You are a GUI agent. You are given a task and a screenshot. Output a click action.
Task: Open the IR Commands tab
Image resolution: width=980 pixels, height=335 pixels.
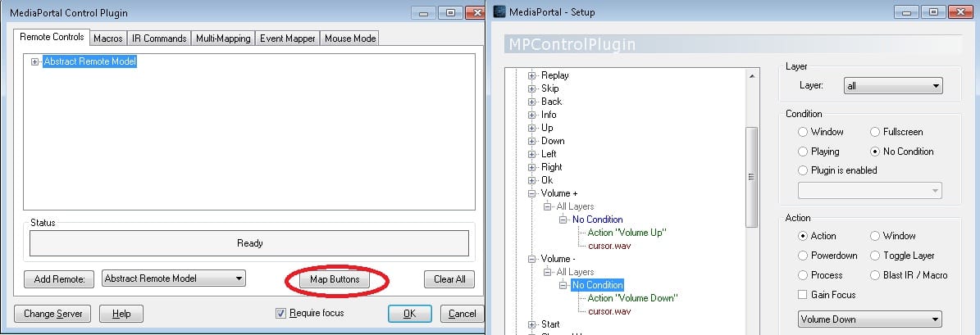pyautogui.click(x=158, y=38)
